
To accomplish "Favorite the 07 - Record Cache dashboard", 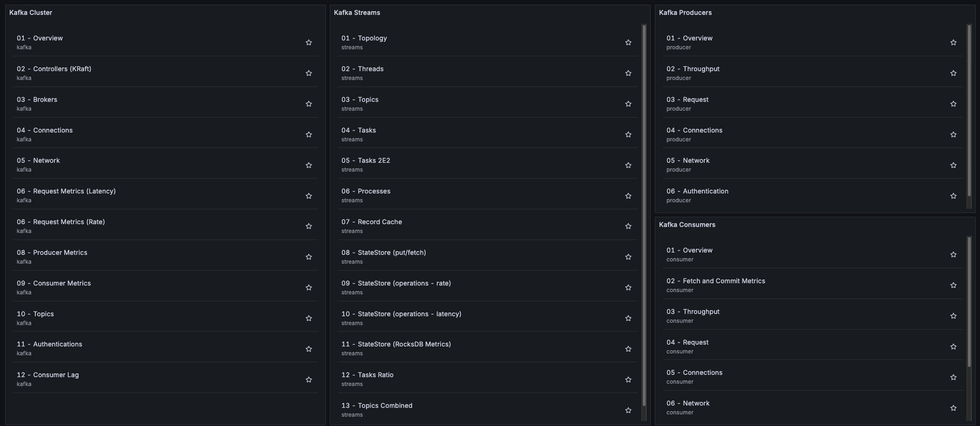I will coord(628,226).
